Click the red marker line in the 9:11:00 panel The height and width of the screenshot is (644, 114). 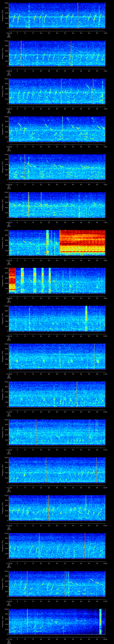click(x=77, y=394)
